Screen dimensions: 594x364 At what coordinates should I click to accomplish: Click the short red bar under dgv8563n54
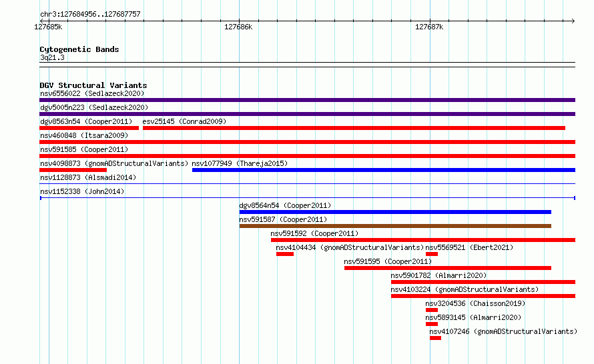point(89,128)
